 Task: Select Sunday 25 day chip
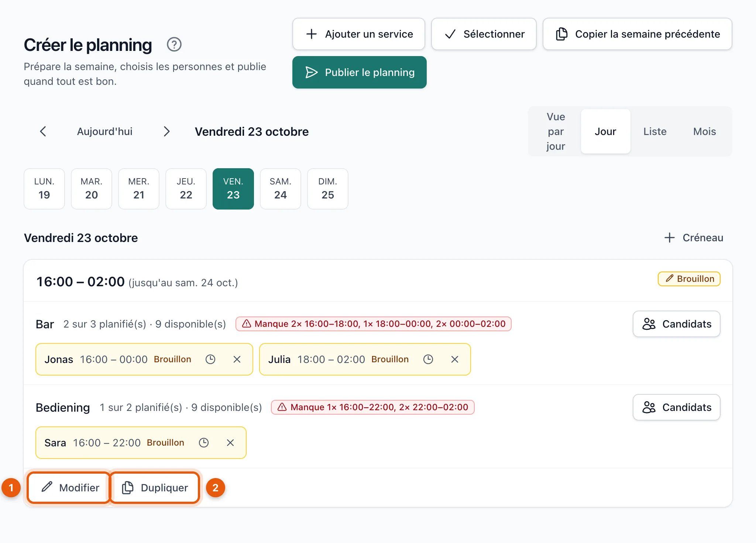pos(328,189)
